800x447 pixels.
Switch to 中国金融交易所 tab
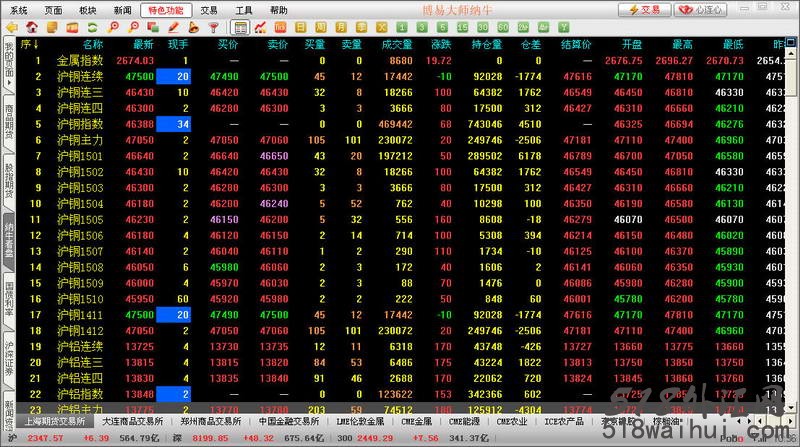coord(289,421)
